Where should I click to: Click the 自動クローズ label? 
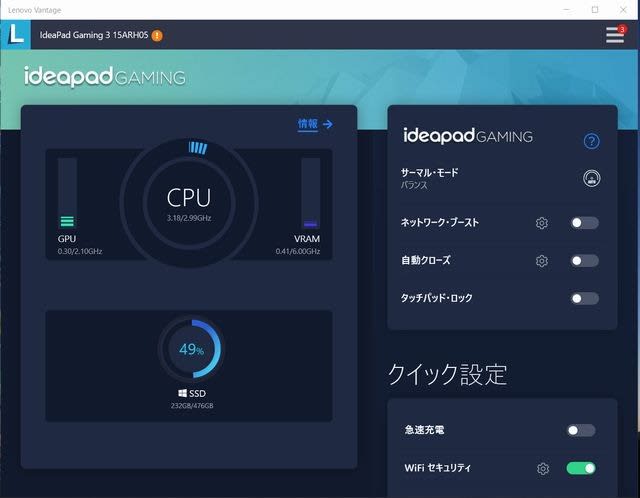(x=426, y=260)
